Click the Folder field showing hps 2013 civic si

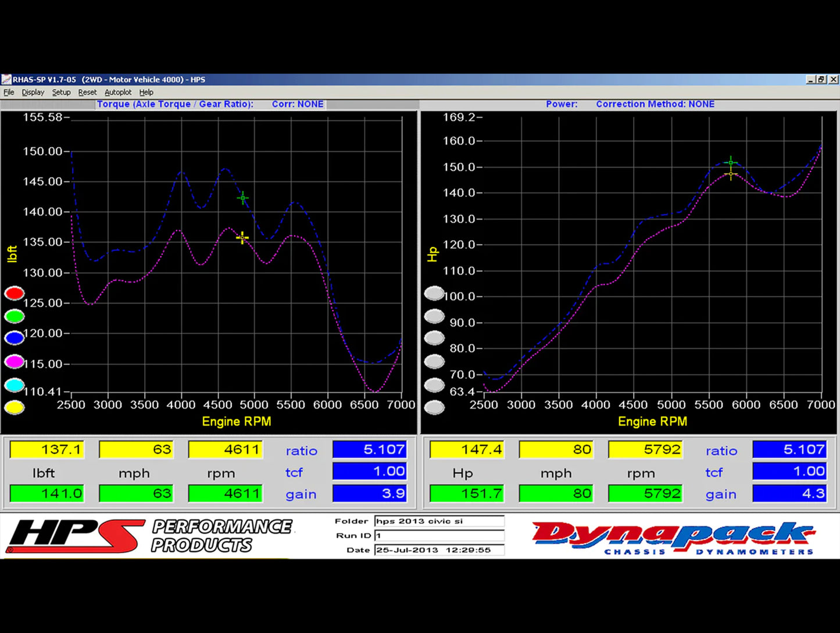pyautogui.click(x=439, y=521)
